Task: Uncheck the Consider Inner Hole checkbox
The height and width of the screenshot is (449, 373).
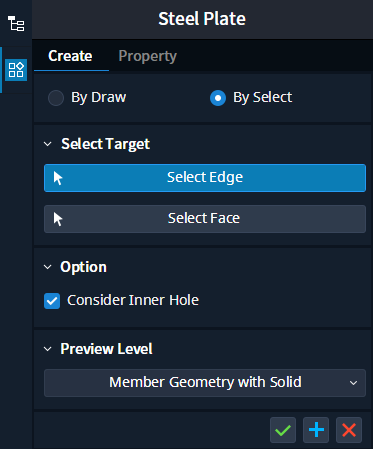Action: pyautogui.click(x=52, y=301)
